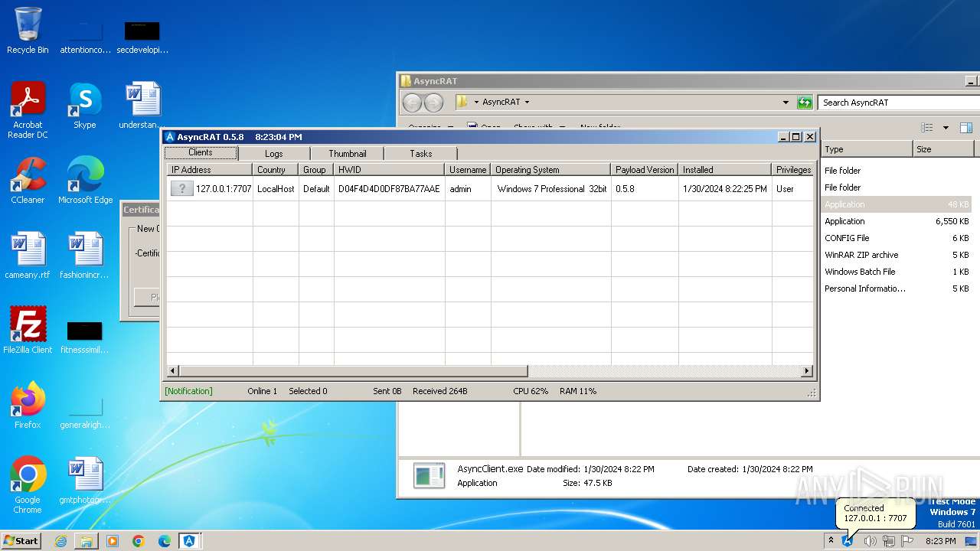Screen dimensions: 980x551
Task: Click the network tray icon
Action: (888, 541)
